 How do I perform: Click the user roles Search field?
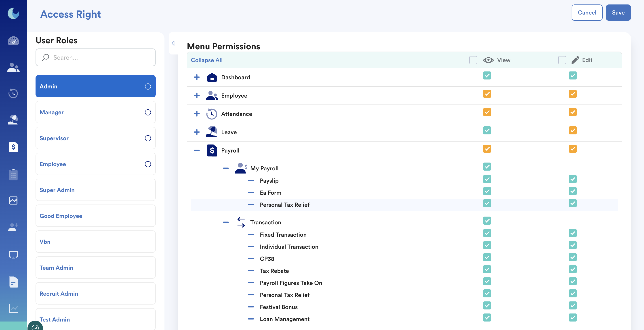click(95, 58)
